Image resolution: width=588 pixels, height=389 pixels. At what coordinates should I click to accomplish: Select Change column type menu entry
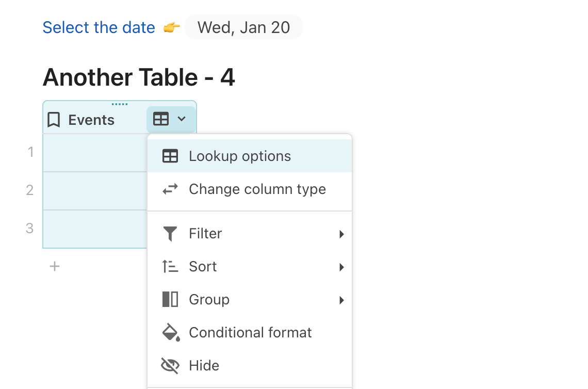point(257,189)
